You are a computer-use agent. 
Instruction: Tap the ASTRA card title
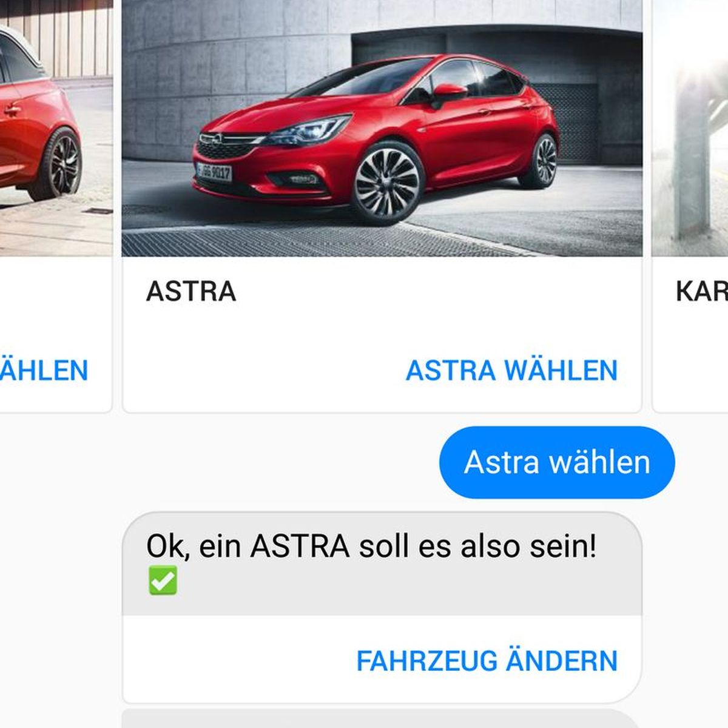191,291
